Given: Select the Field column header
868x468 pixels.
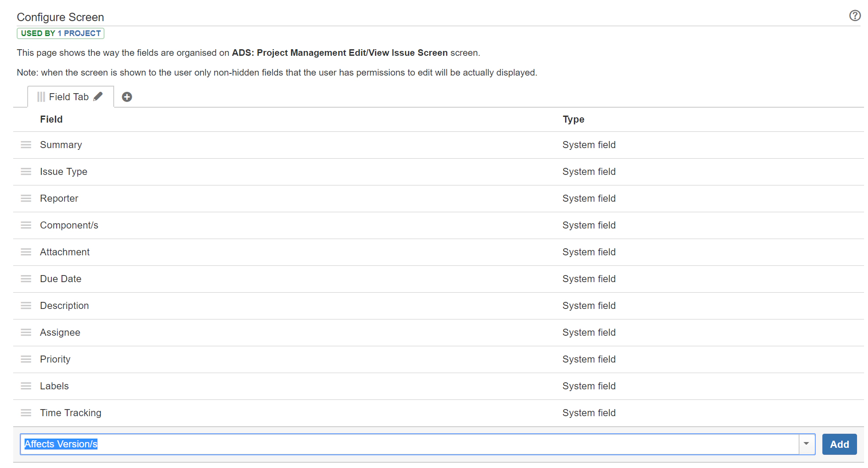Looking at the screenshot, I should pyautogui.click(x=51, y=119).
